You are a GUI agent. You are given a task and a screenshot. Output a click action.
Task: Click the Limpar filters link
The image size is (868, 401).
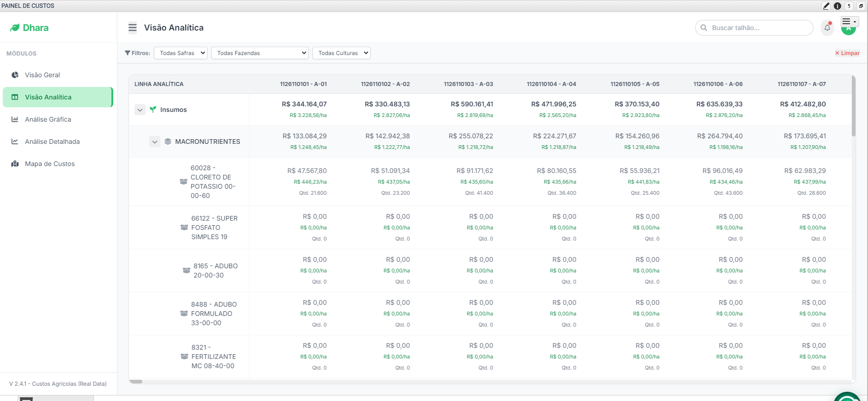coord(847,53)
